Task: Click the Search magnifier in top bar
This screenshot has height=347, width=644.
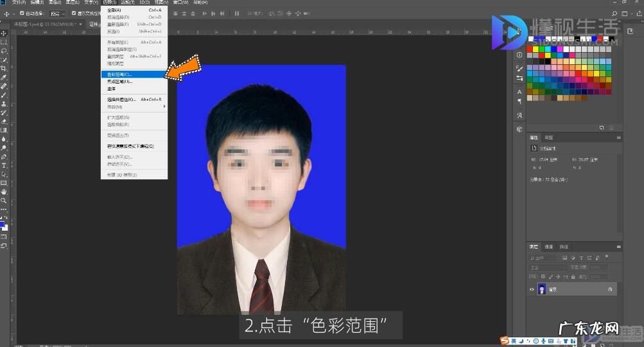Action: [x=614, y=13]
